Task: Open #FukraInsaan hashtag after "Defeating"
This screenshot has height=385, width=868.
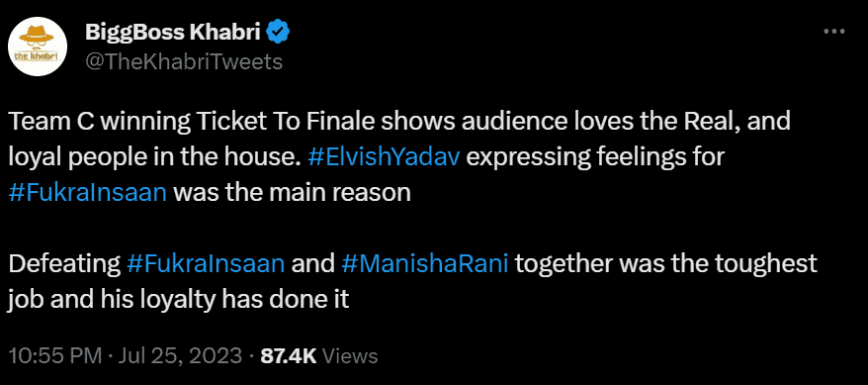Action: (206, 263)
